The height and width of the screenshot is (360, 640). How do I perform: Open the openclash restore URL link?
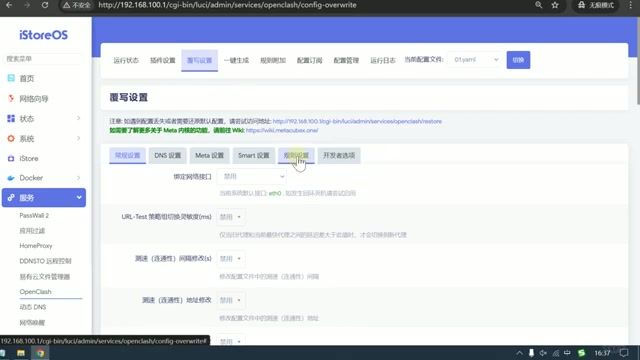pos(357,121)
